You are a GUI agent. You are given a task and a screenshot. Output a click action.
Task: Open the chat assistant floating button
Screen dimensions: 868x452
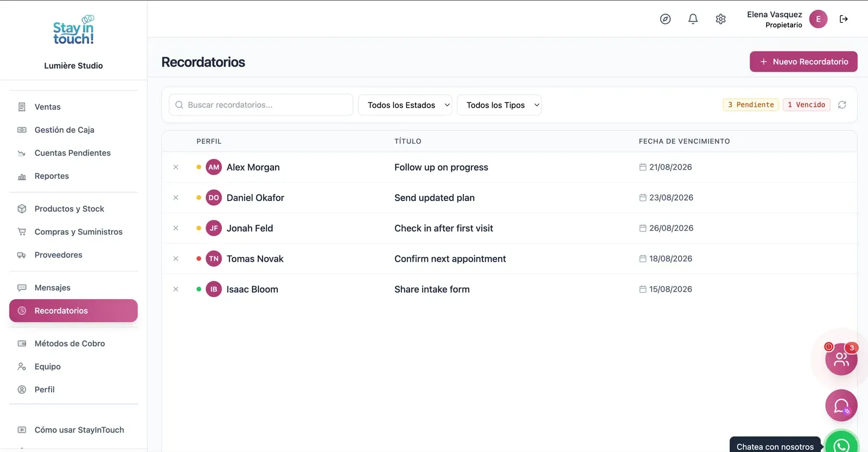coord(841,405)
